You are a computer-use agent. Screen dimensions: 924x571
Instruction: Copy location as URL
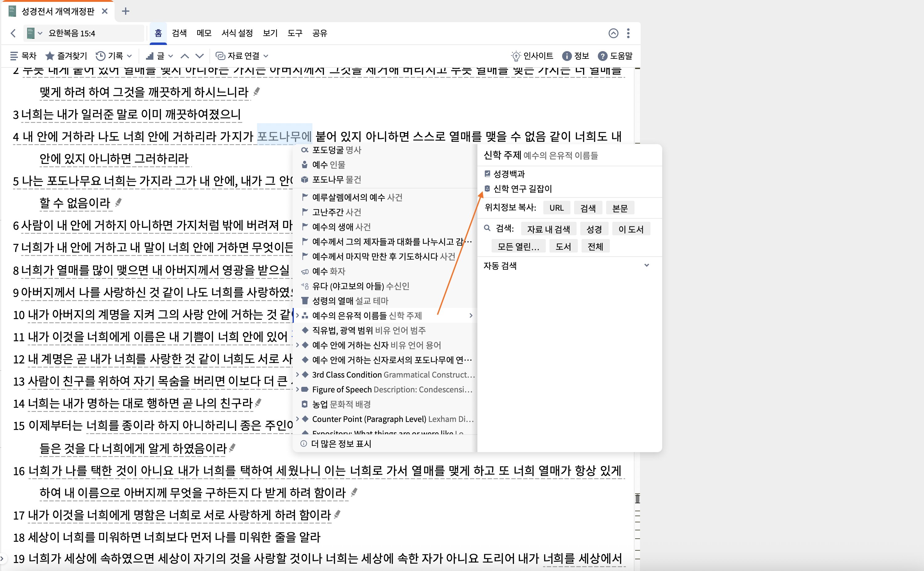(557, 208)
